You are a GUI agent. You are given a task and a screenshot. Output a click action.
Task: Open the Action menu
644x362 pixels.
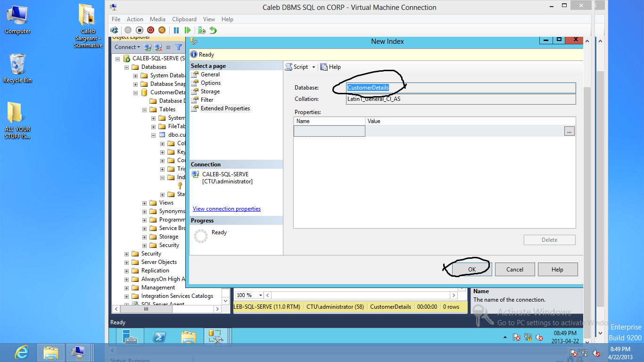tap(135, 19)
